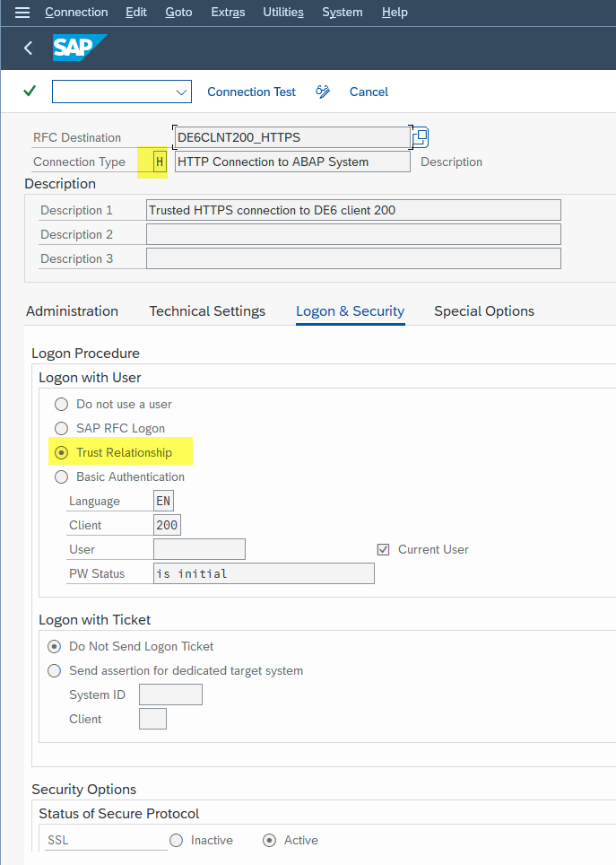Click the Logon with User heading

point(90,378)
